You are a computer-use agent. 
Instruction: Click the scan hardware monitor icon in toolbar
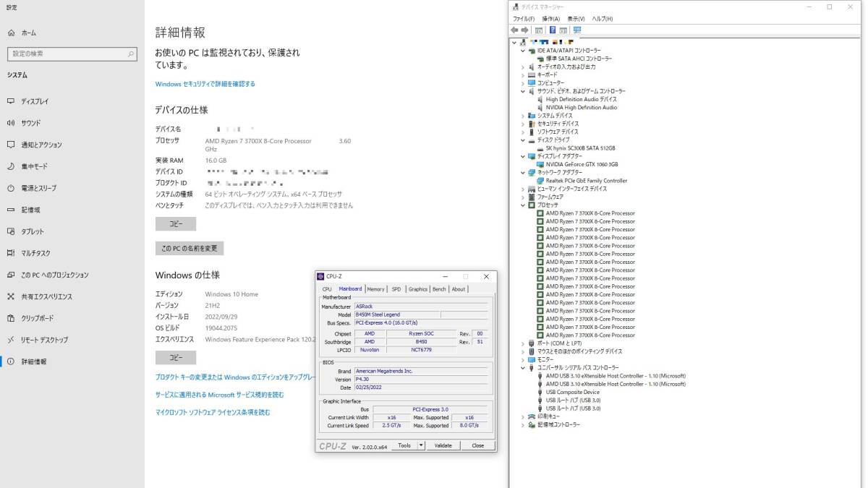[576, 30]
